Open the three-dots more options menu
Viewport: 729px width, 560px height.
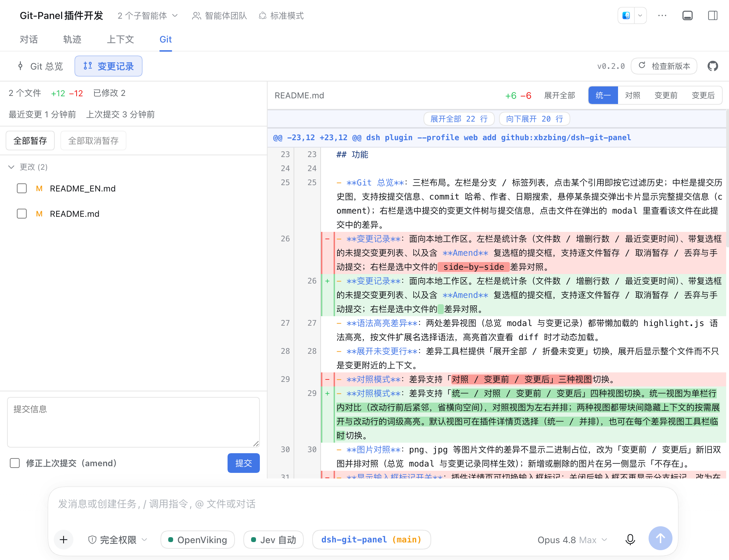pyautogui.click(x=662, y=15)
